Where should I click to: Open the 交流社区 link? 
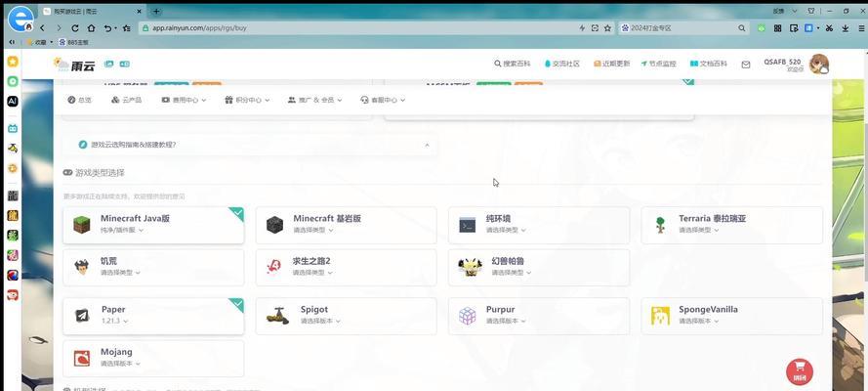coord(561,65)
